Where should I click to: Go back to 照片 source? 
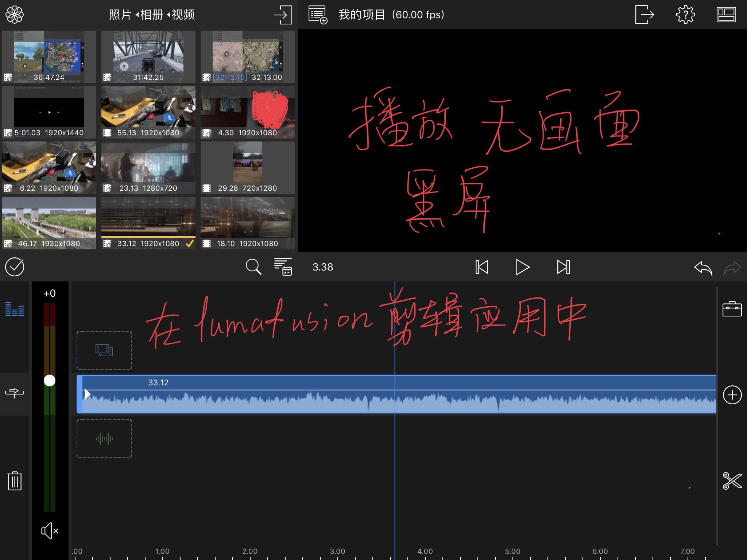120,15
